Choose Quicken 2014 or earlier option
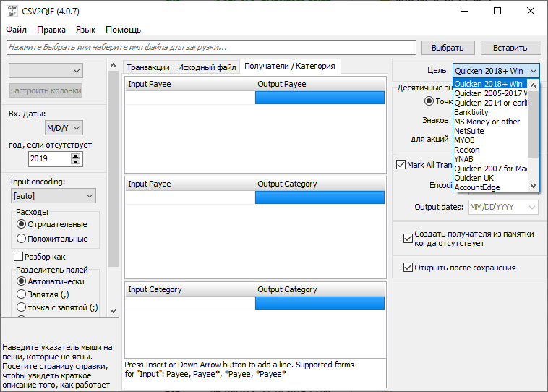The width and height of the screenshot is (548, 392). (x=490, y=103)
